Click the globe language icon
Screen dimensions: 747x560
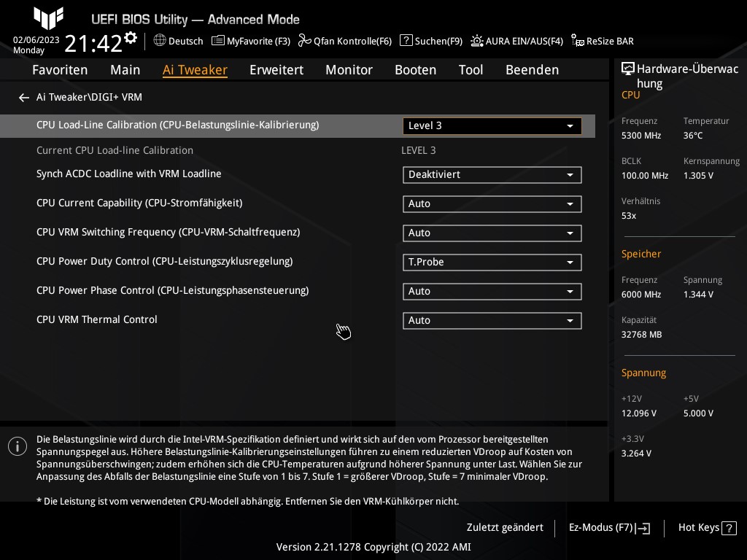click(x=160, y=41)
